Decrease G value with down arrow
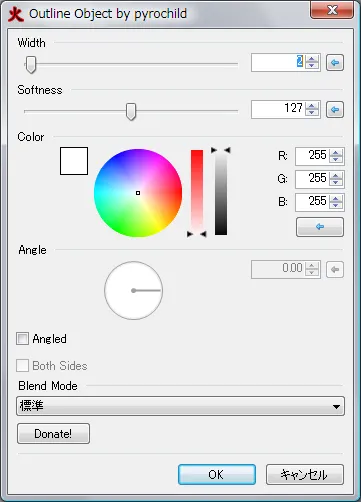The height and width of the screenshot is (502, 361). click(336, 183)
